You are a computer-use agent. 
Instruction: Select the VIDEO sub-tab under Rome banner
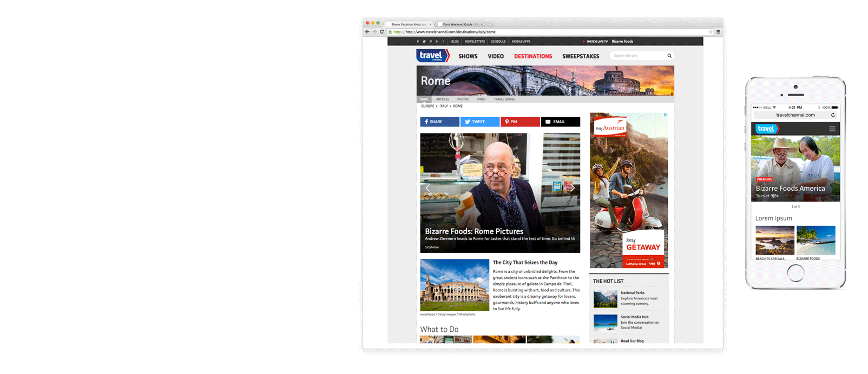click(481, 99)
